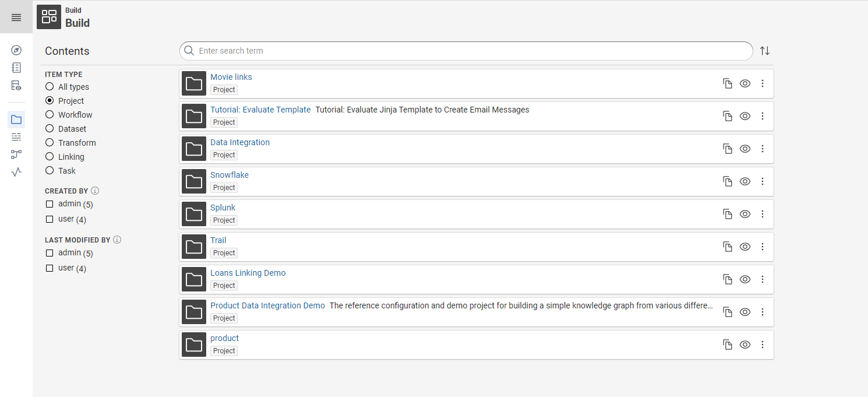Open the sort order control near search bar
This screenshot has height=397, width=868.
765,51
